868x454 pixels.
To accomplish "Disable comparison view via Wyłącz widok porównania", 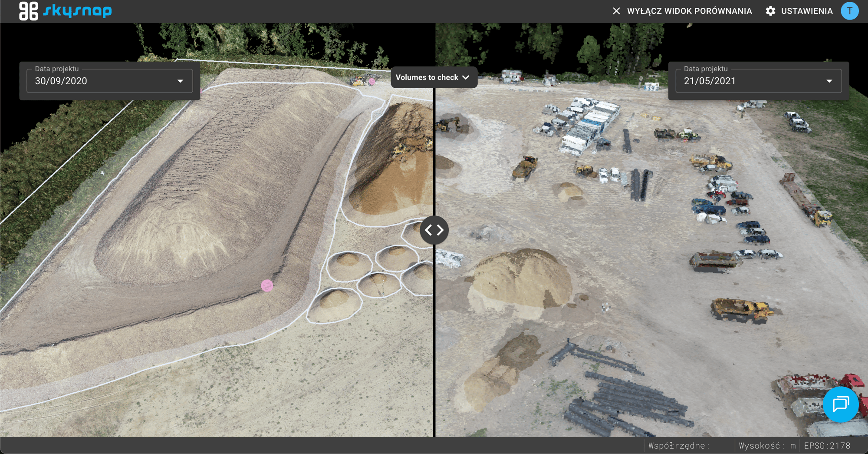I will (x=689, y=11).
